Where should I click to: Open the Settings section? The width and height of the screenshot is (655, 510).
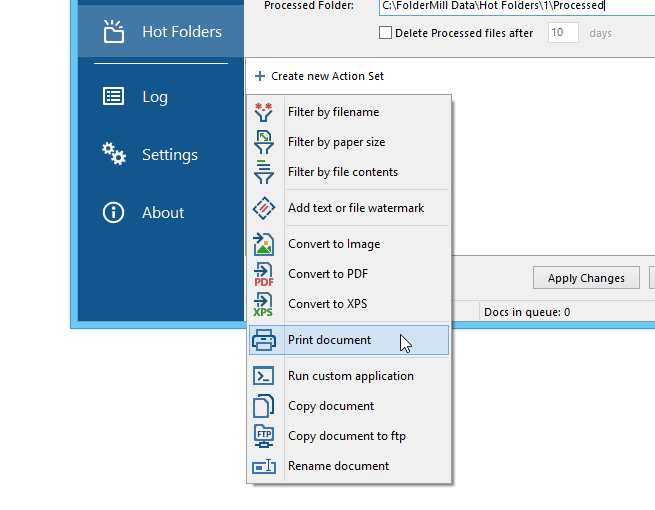(x=161, y=155)
